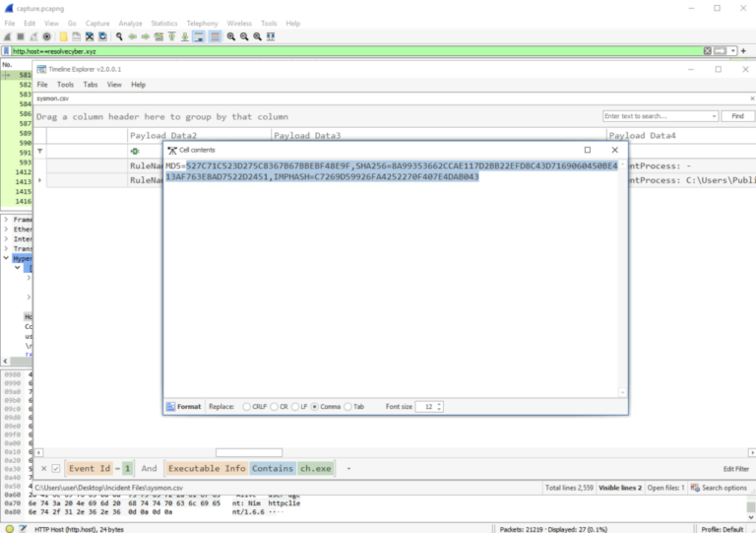The width and height of the screenshot is (756, 533).
Task: Open the recent filter dropdown beside Event Id filter
Action: tap(347, 469)
